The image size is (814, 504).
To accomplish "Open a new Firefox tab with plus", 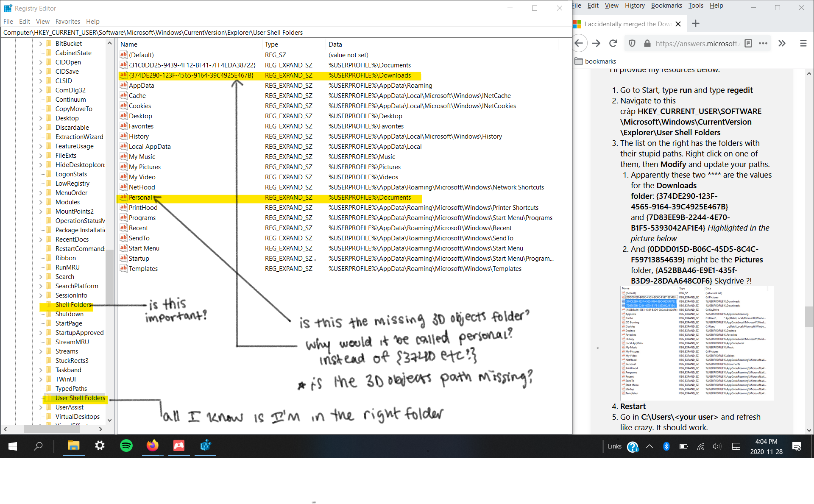I will [696, 24].
